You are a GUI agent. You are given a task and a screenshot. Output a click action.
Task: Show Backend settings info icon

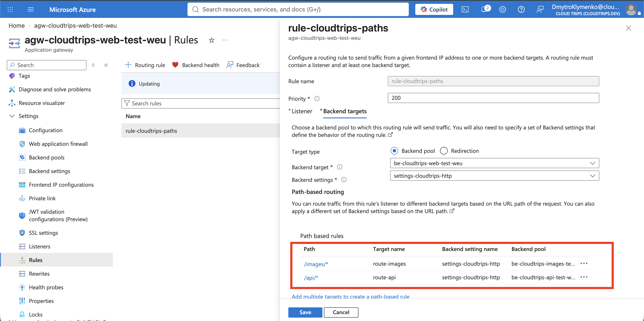344,180
